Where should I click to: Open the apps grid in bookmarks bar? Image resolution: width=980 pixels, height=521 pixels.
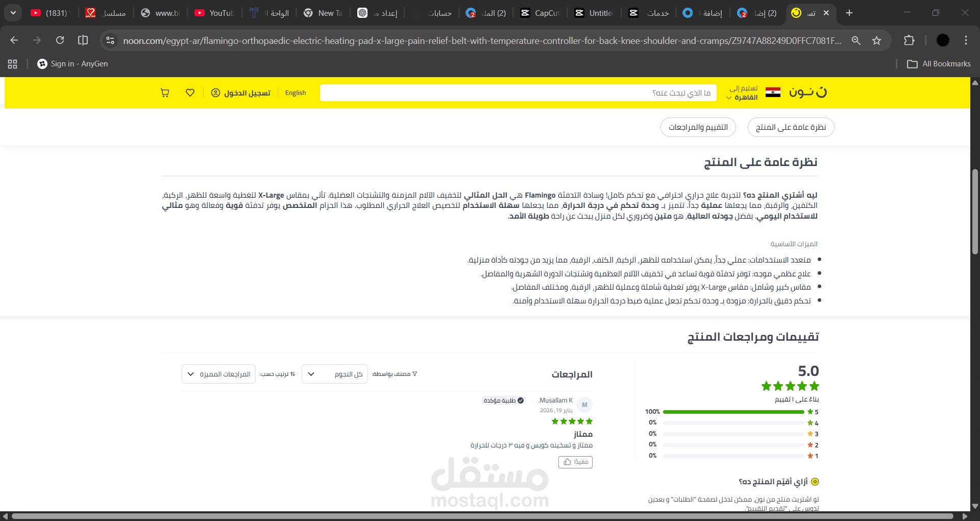pyautogui.click(x=13, y=64)
